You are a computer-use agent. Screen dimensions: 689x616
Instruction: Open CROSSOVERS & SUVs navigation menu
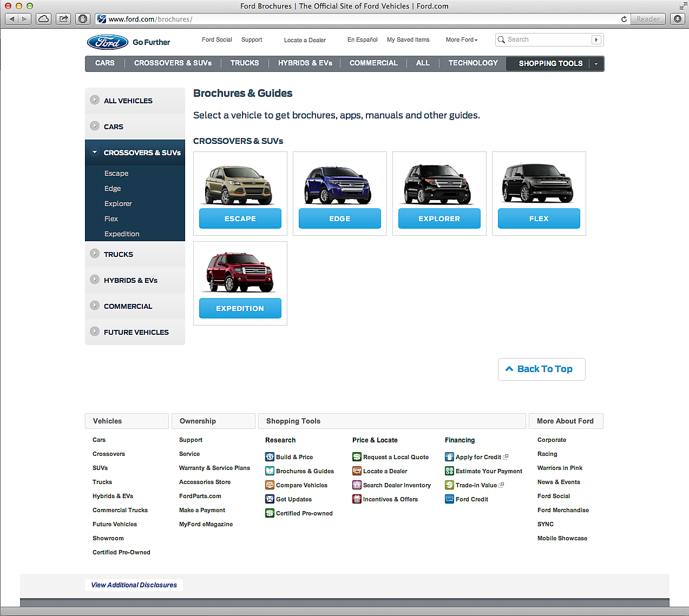pyautogui.click(x=173, y=63)
